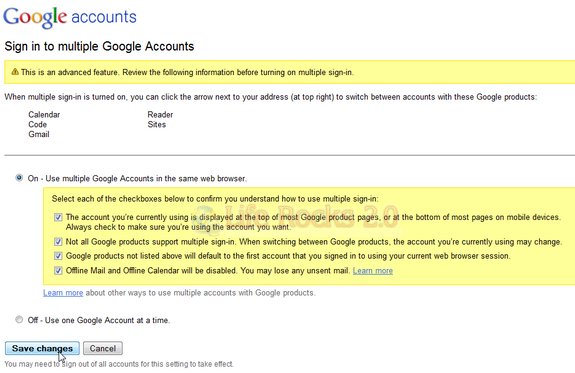Click the 'You may need to sign out' note
The image size is (575, 373).
point(119,364)
